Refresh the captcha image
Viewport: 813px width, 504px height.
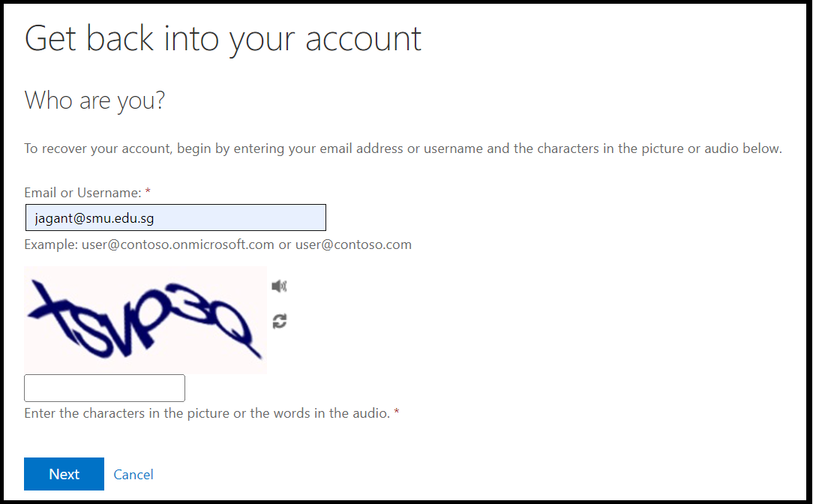click(x=280, y=321)
